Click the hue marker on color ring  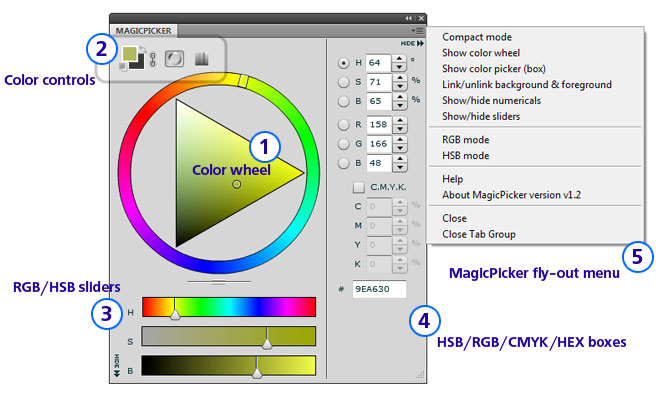[242, 81]
